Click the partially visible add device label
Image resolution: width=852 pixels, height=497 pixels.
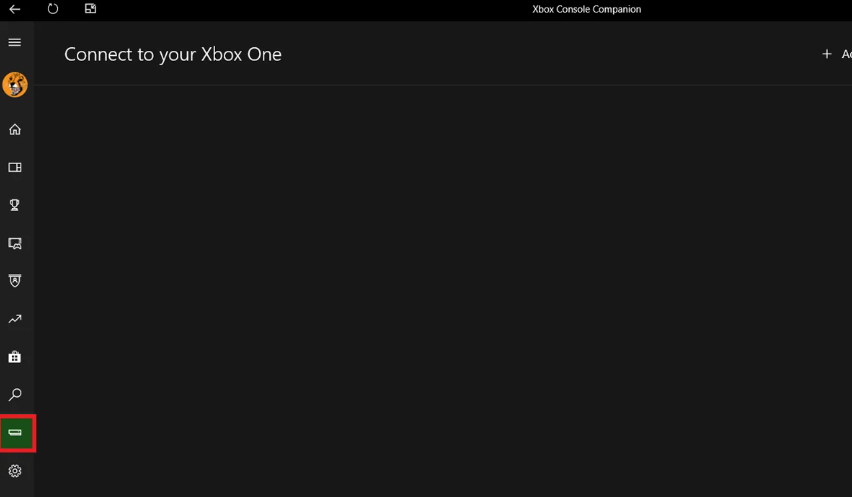845,54
